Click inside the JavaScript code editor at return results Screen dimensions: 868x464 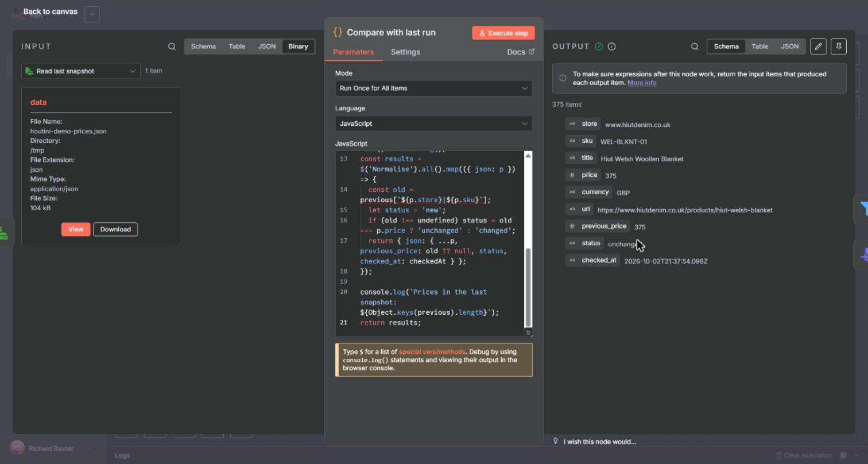390,323
